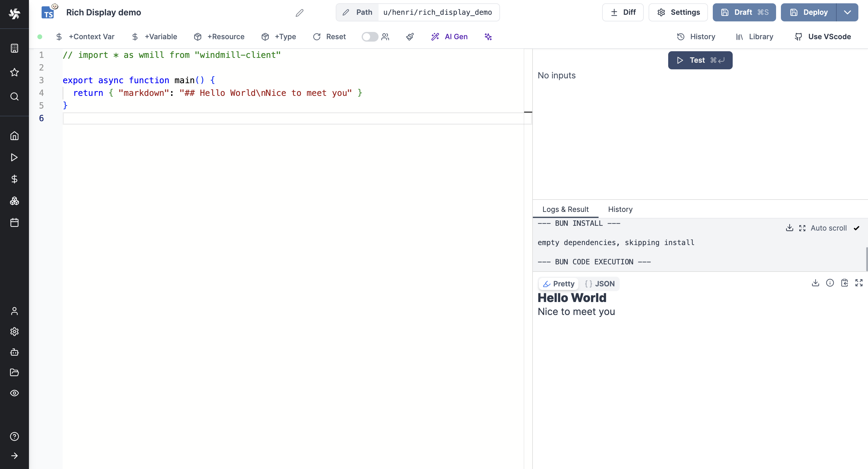
Task: Click the path input field to edit path
Action: point(438,12)
